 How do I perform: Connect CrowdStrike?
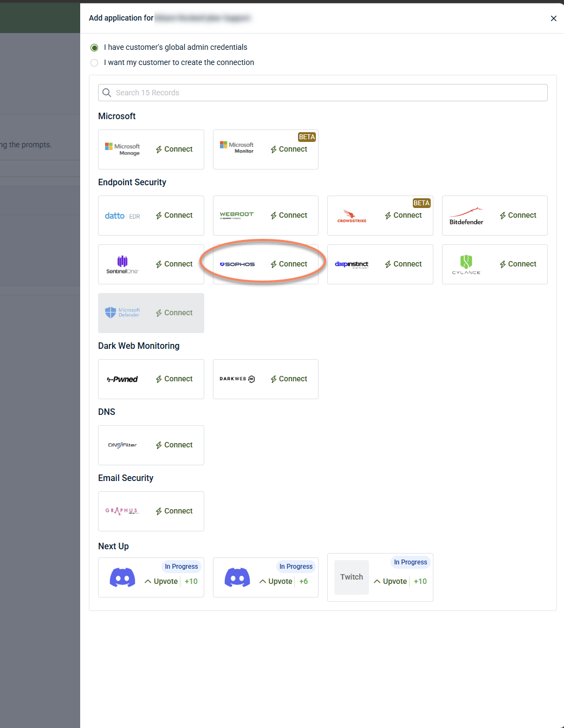tap(403, 216)
